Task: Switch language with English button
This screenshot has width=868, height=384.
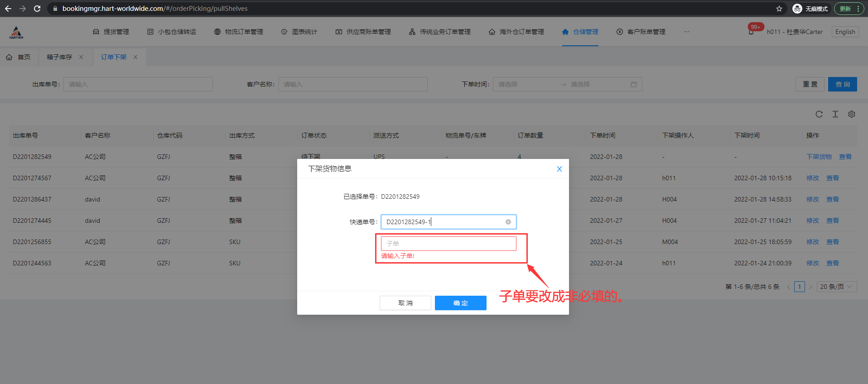Action: 845,32
